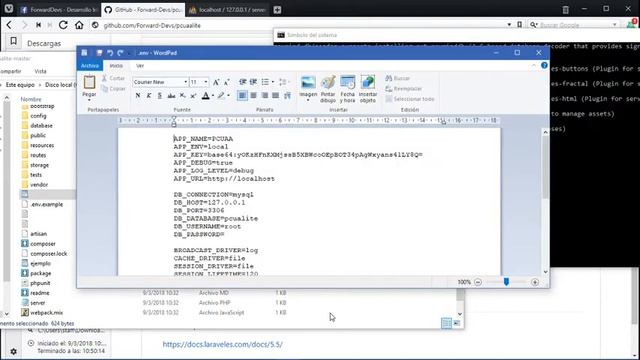Reload the browser page
The width and height of the screenshot is (640, 360).
[x=63, y=25]
